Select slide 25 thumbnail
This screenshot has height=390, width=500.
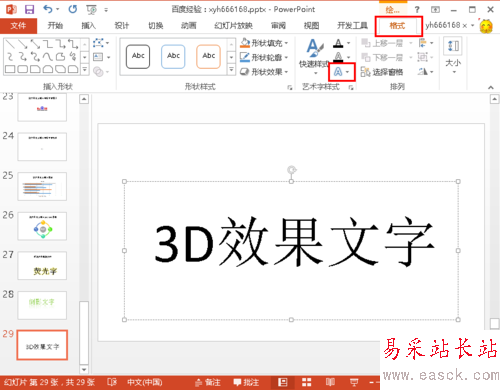coord(42,186)
